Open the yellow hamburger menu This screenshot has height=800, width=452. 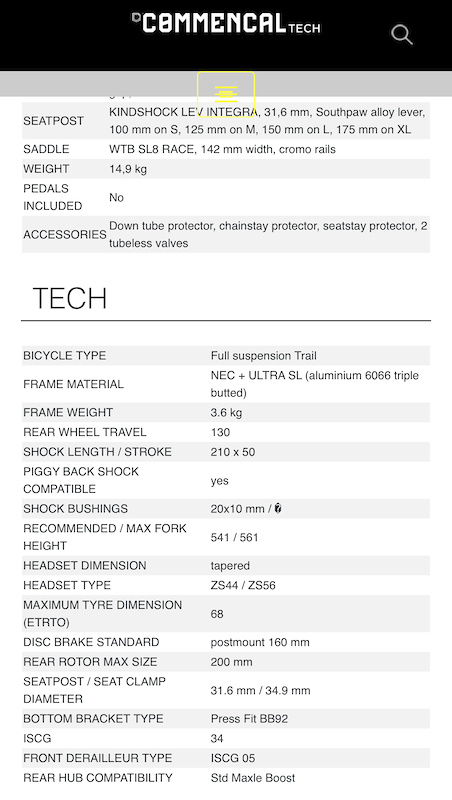tap(226, 94)
